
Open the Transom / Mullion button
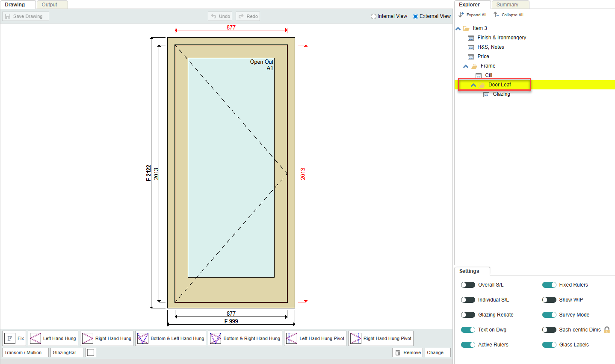(25, 352)
